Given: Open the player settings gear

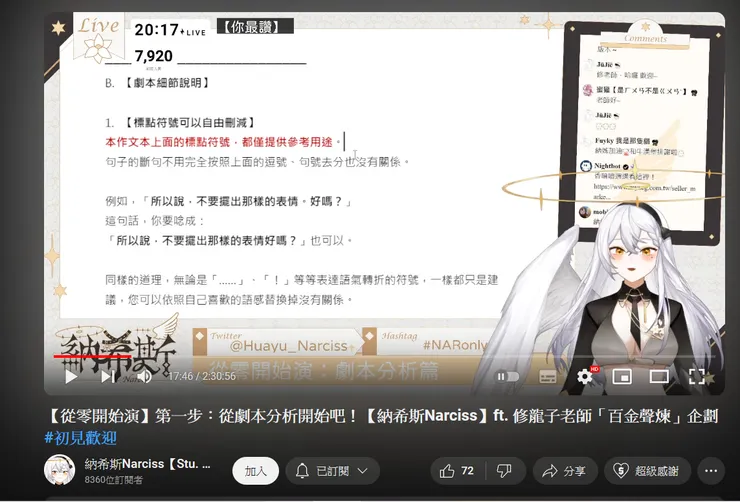Looking at the screenshot, I should pyautogui.click(x=585, y=376).
